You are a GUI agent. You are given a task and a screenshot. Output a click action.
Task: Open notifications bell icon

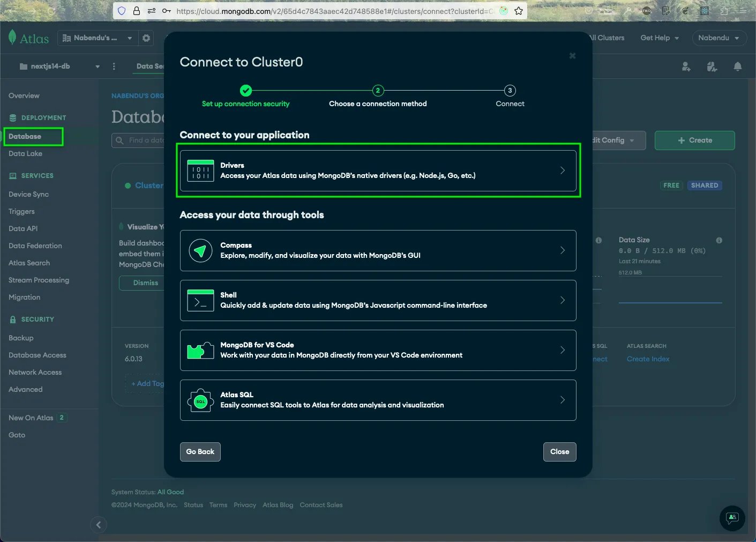click(737, 66)
